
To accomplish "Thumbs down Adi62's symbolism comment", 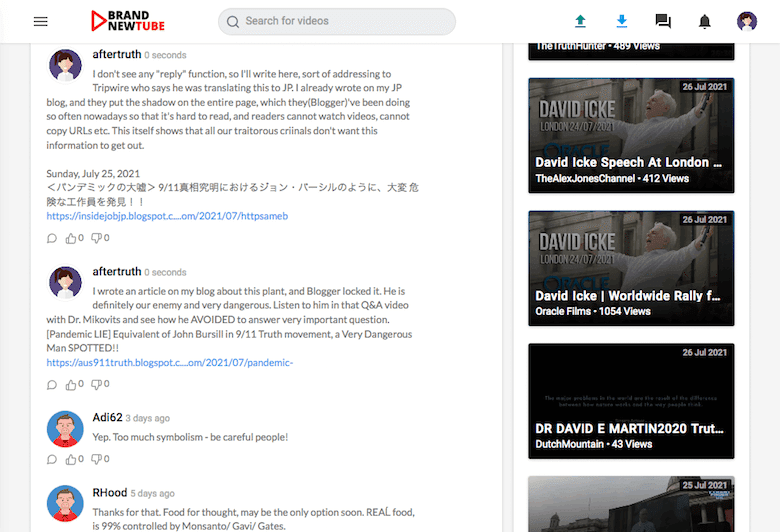I will pyautogui.click(x=97, y=459).
